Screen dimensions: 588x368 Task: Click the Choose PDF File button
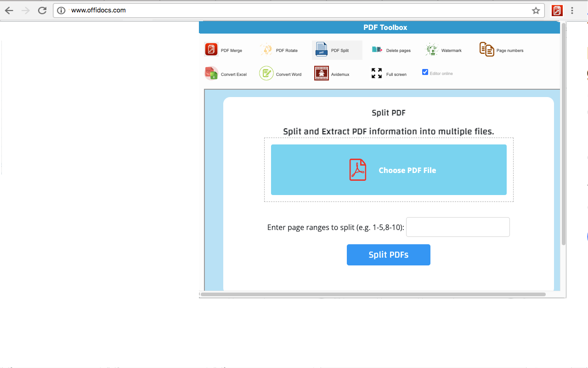click(389, 170)
